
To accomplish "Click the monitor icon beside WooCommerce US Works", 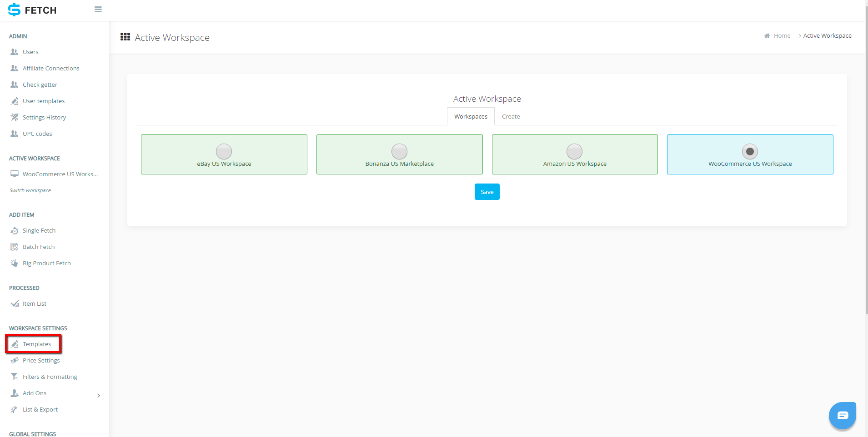I will coord(15,174).
